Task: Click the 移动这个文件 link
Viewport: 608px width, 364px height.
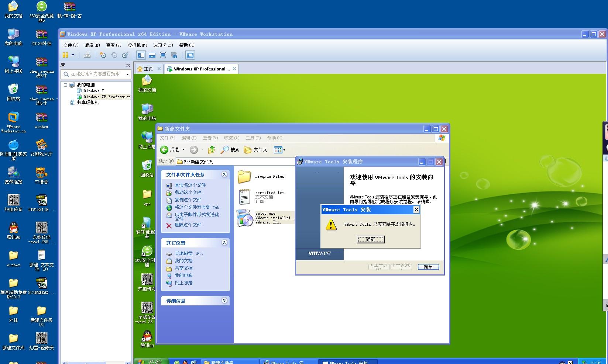Action: point(188,193)
